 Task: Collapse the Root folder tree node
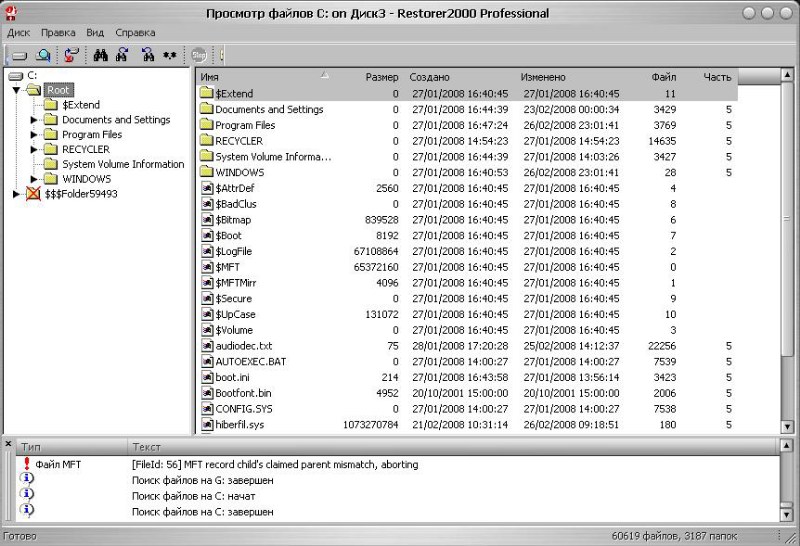coord(17,90)
